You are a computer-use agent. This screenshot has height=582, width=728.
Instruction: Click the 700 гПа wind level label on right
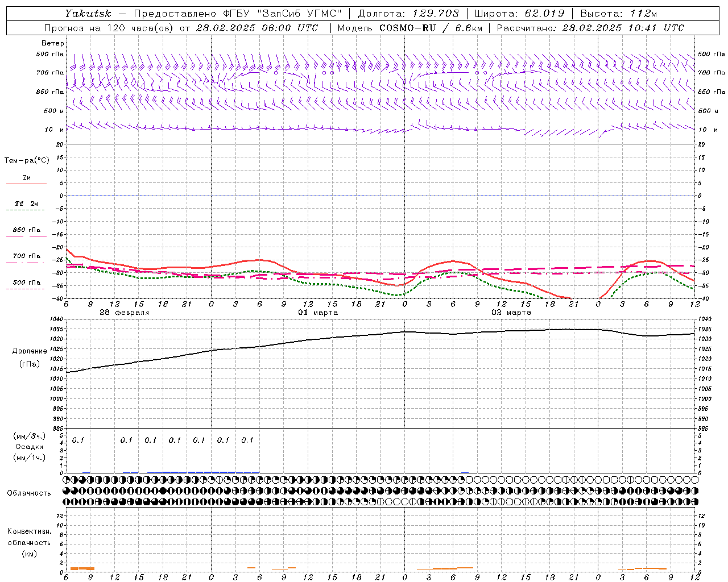click(712, 73)
